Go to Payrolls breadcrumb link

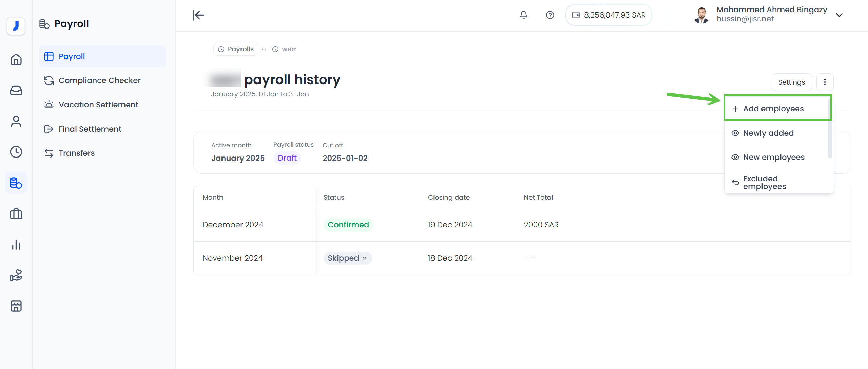pos(236,49)
